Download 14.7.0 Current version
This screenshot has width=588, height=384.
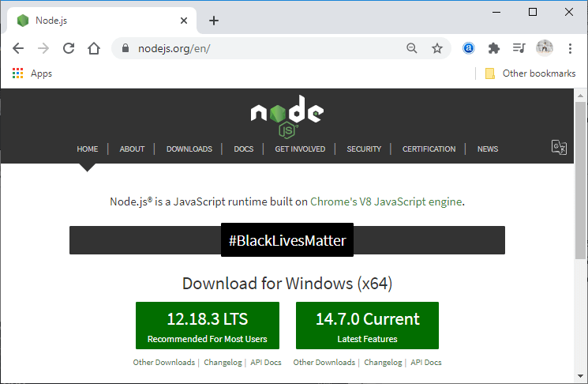coord(367,326)
